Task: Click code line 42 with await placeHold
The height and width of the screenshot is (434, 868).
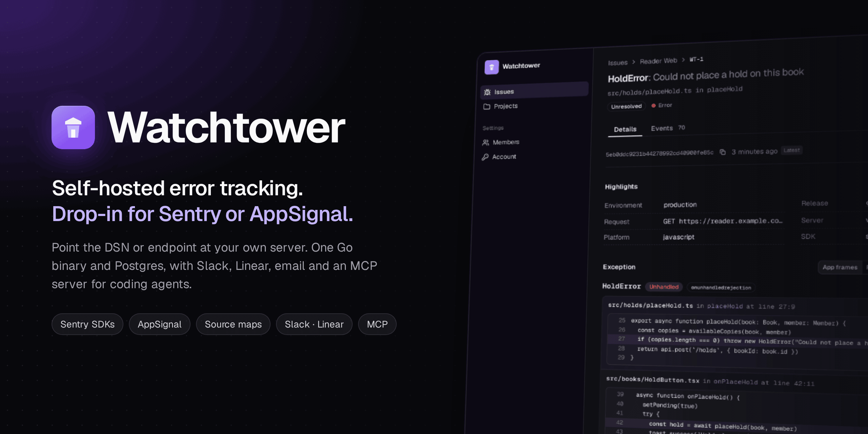Action: pos(736,425)
